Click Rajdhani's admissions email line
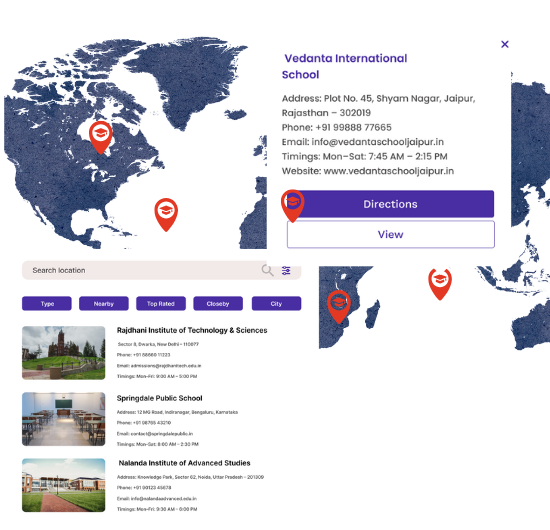 [x=159, y=366]
